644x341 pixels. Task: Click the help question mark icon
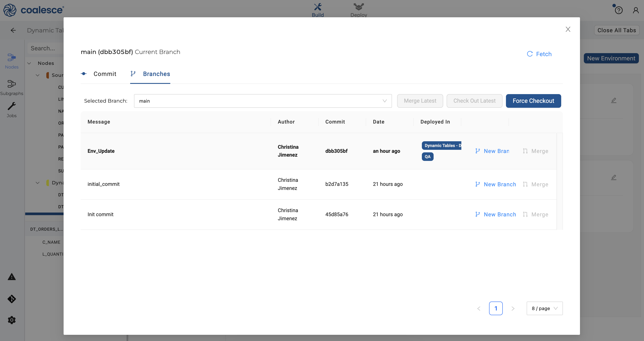[x=618, y=10]
